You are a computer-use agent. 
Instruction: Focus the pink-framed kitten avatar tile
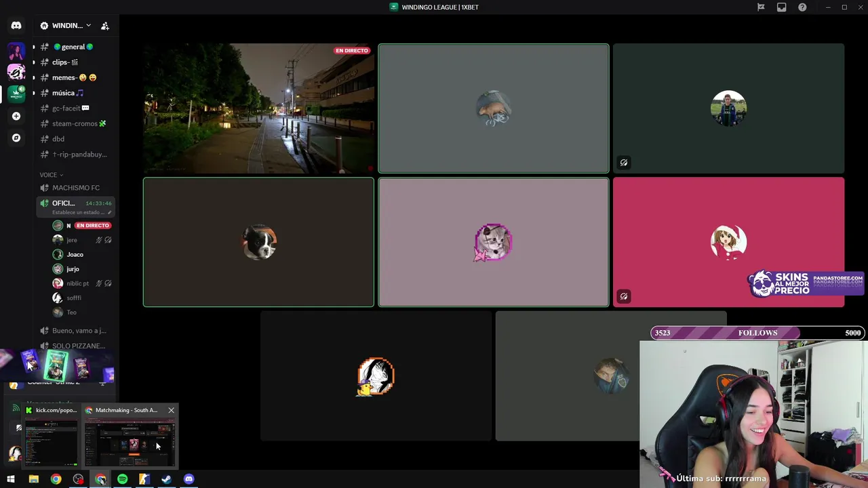point(494,242)
